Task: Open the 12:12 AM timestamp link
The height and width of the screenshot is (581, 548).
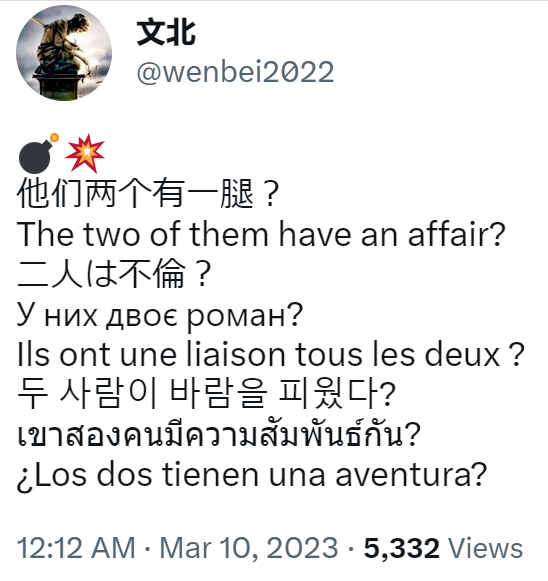Action: tap(76, 548)
